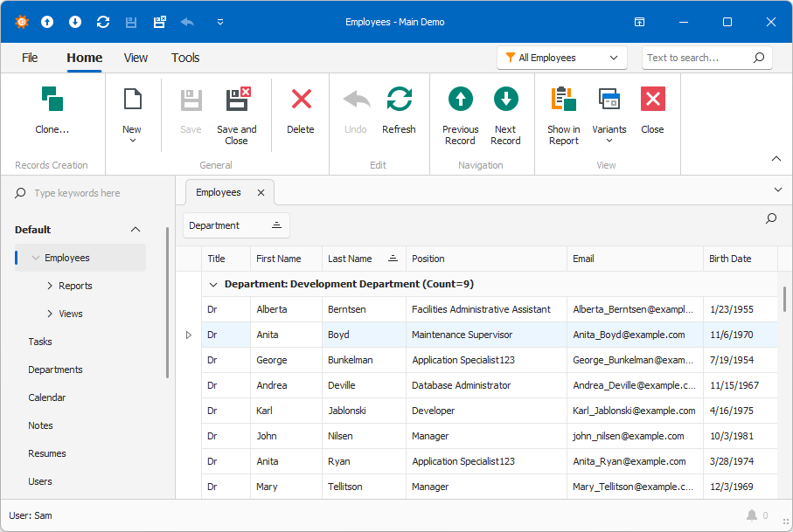Expand the Reports tree node

pyautogui.click(x=50, y=286)
